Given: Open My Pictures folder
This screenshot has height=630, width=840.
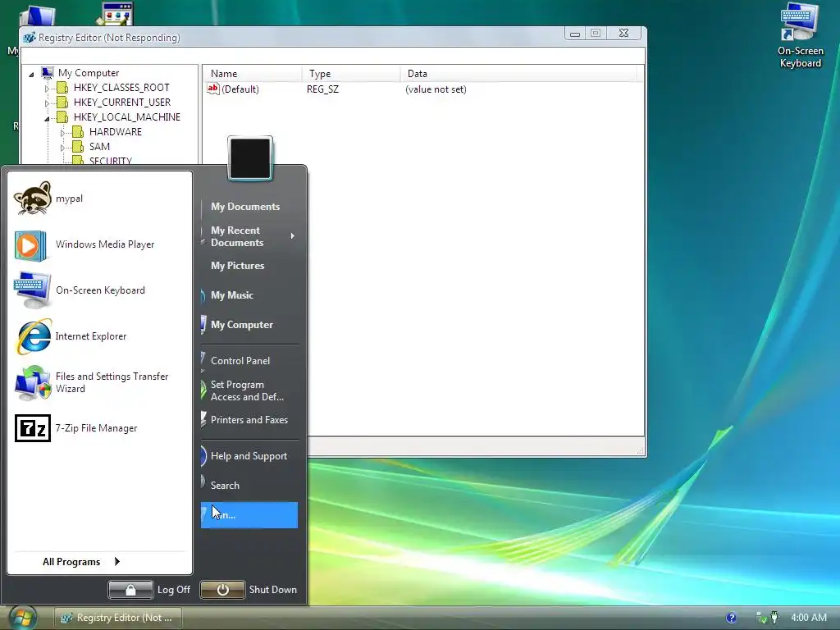Looking at the screenshot, I should click(x=249, y=266).
